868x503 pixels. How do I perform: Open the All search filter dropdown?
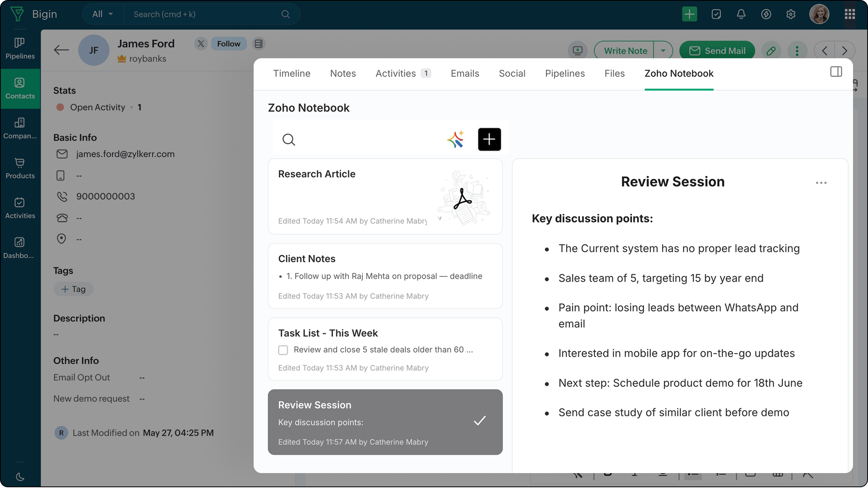click(103, 14)
